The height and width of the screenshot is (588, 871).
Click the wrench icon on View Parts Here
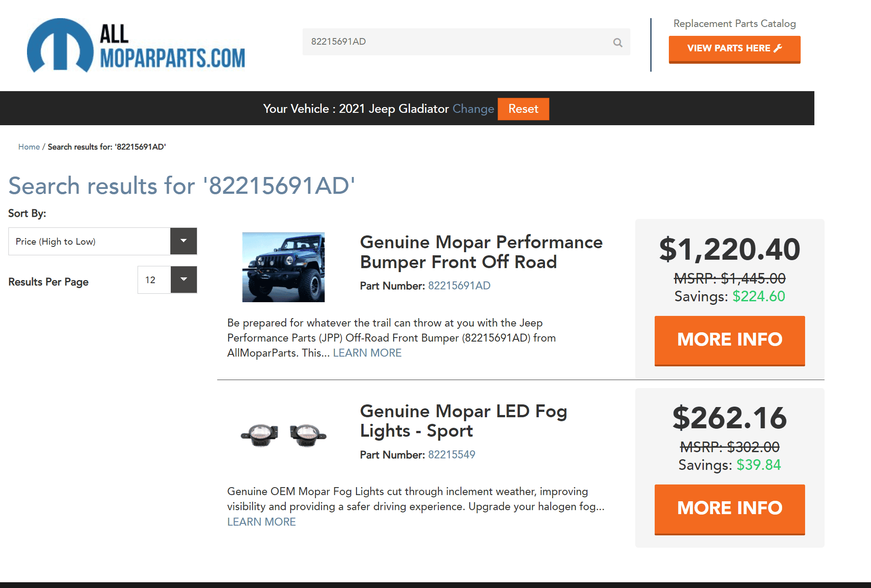tap(778, 48)
